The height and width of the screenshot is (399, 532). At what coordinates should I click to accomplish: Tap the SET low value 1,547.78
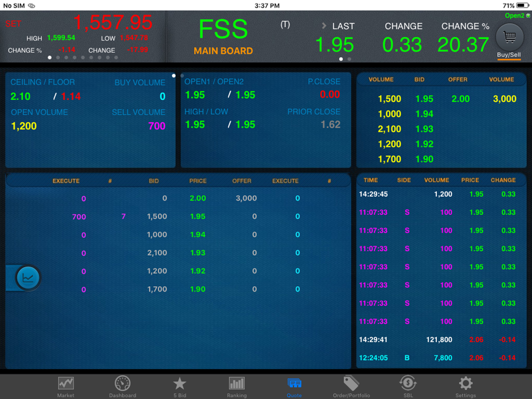pyautogui.click(x=134, y=38)
